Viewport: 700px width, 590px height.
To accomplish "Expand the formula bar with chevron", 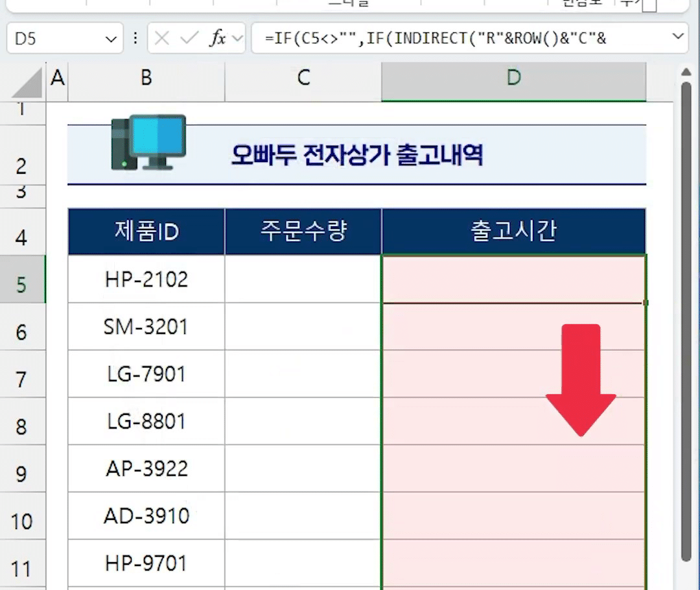I will [678, 36].
